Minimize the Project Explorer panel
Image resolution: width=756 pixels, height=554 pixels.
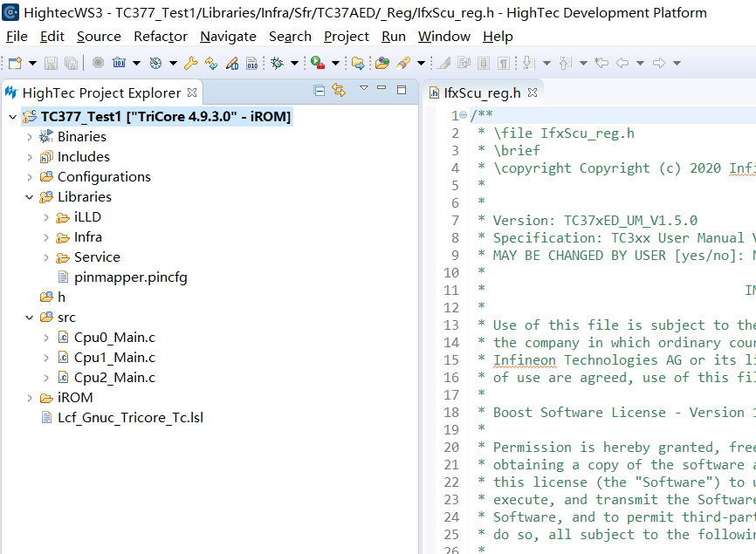coord(381,89)
